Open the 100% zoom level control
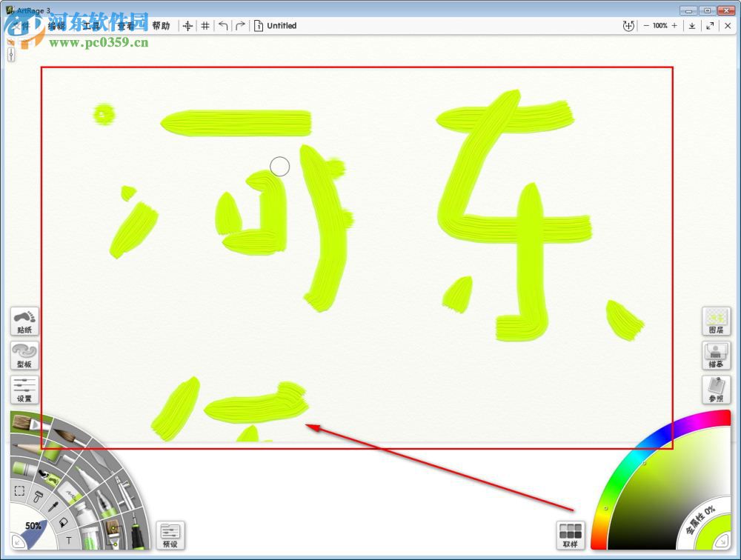741x560 pixels. pyautogui.click(x=658, y=25)
